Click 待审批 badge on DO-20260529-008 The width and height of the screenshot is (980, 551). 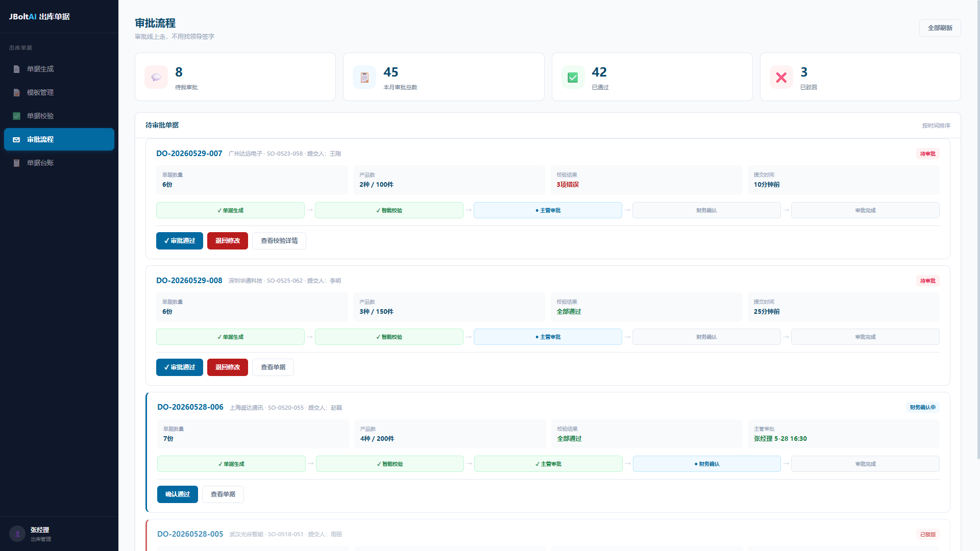[x=928, y=281]
